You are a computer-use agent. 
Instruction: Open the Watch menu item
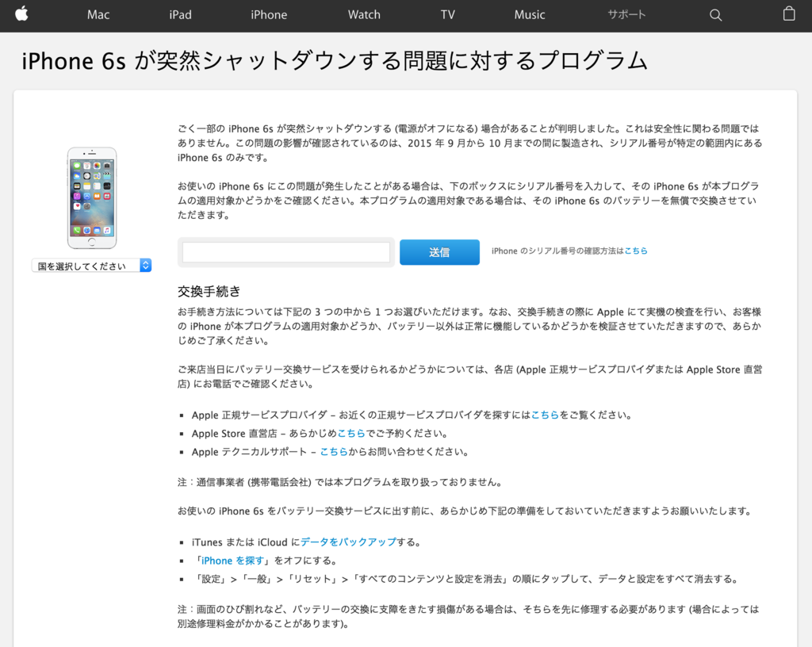click(x=364, y=14)
